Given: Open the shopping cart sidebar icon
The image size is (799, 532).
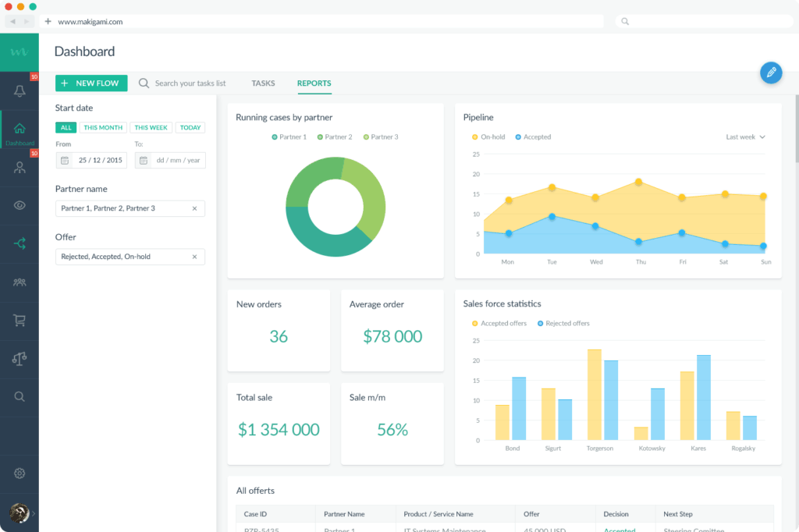Looking at the screenshot, I should [20, 321].
